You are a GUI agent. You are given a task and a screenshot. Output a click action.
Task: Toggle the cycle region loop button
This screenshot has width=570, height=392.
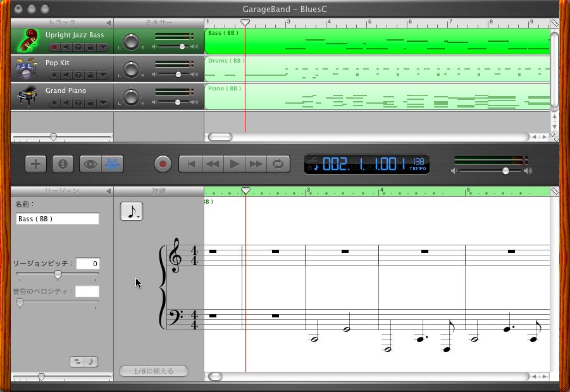coord(278,164)
